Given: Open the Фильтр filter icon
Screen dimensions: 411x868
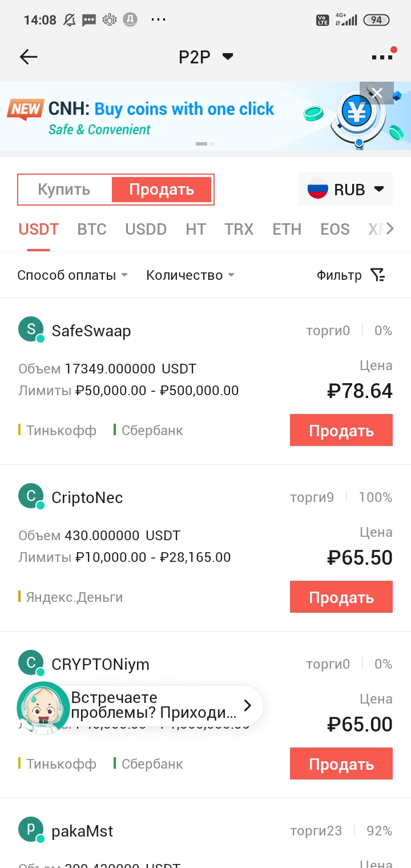Looking at the screenshot, I should pos(377,275).
